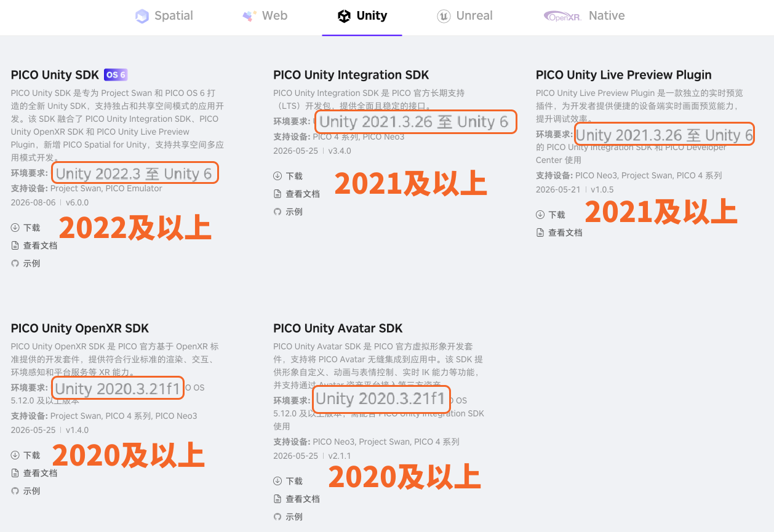Download PICO Unity OpenXR SDK
774x532 pixels.
[x=26, y=455]
